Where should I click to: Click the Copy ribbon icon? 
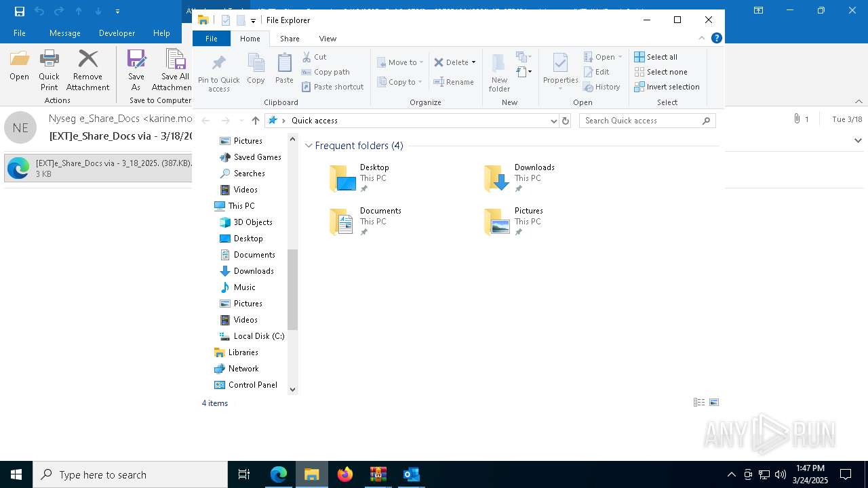click(256, 68)
